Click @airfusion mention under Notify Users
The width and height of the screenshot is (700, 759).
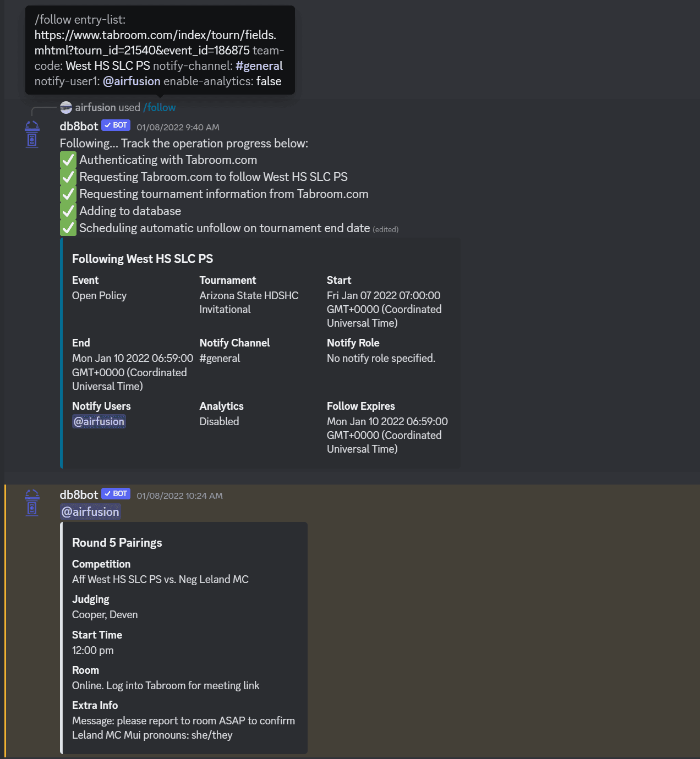[x=99, y=422]
